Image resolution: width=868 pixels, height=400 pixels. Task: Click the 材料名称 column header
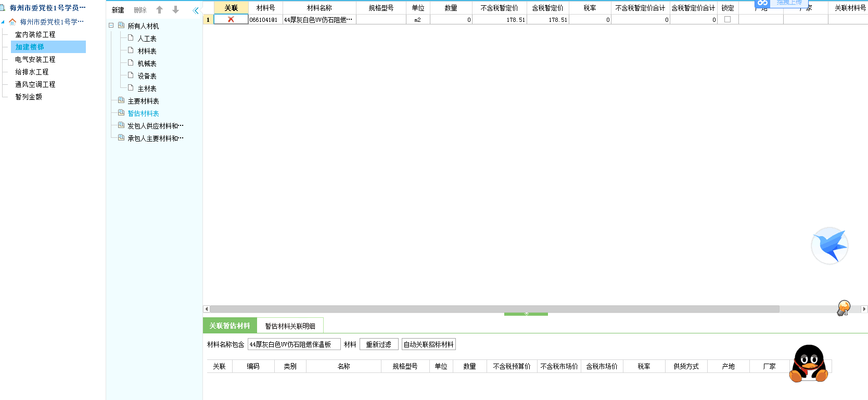320,8
